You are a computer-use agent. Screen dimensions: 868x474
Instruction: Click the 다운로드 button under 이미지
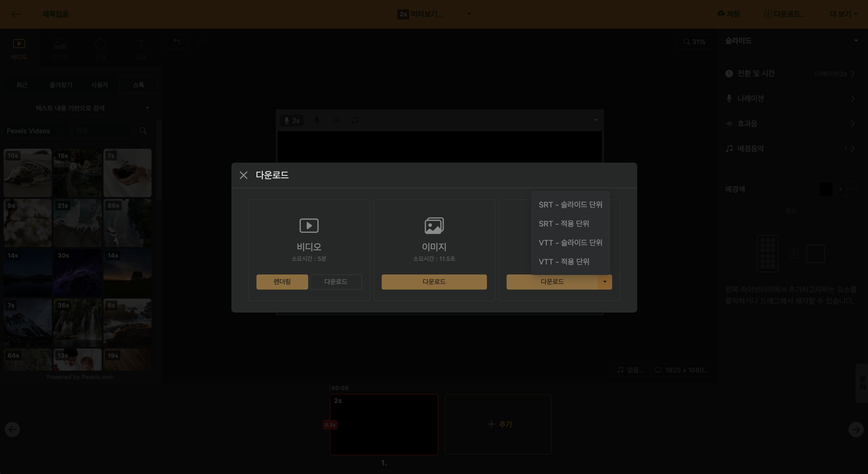coord(434,282)
